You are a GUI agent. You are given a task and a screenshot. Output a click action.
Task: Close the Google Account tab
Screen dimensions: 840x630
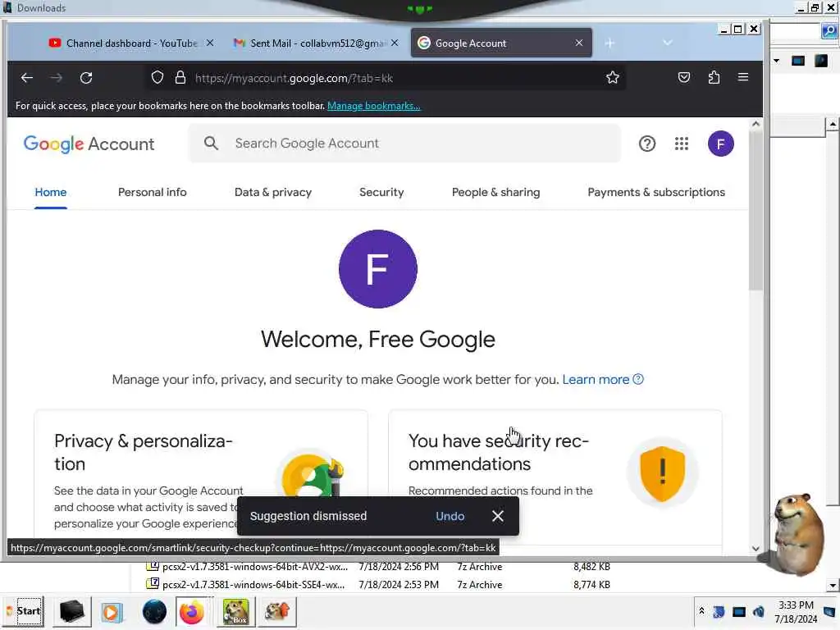[579, 43]
